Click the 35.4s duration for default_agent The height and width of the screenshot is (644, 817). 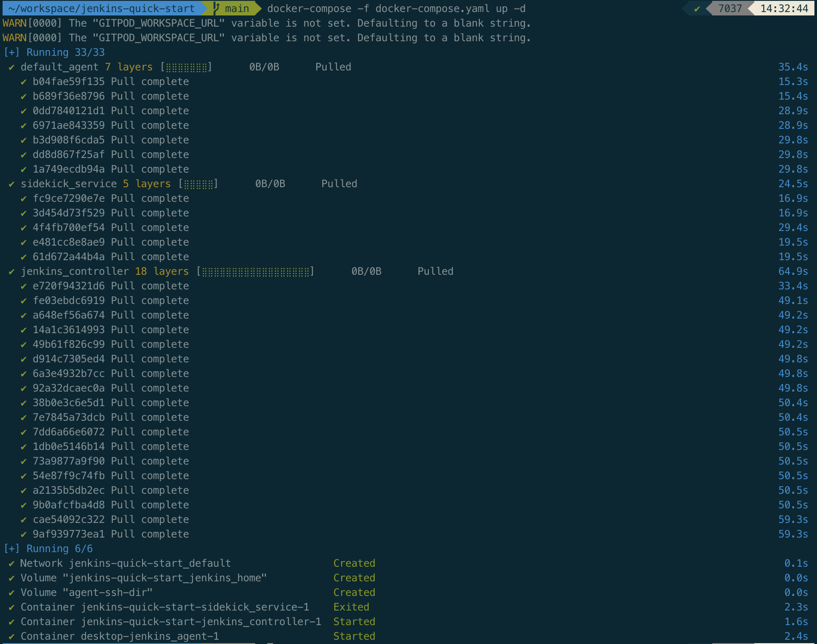click(793, 67)
